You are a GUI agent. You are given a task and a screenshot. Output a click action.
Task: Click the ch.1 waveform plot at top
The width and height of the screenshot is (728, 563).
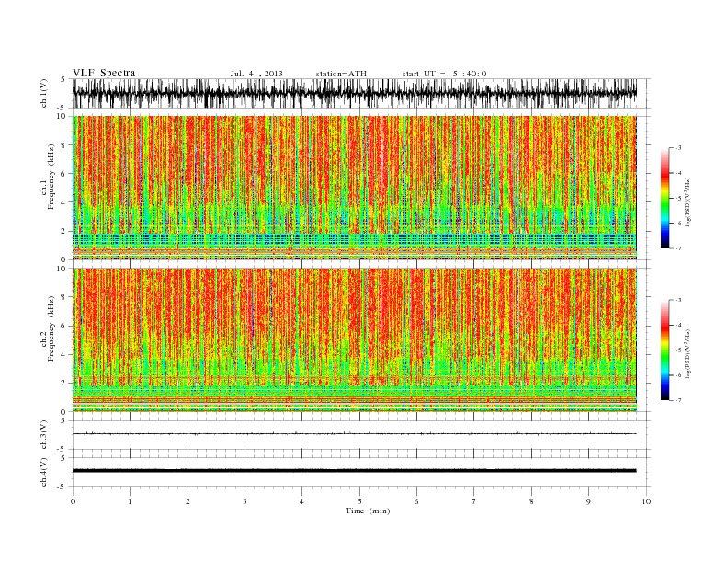click(x=354, y=93)
